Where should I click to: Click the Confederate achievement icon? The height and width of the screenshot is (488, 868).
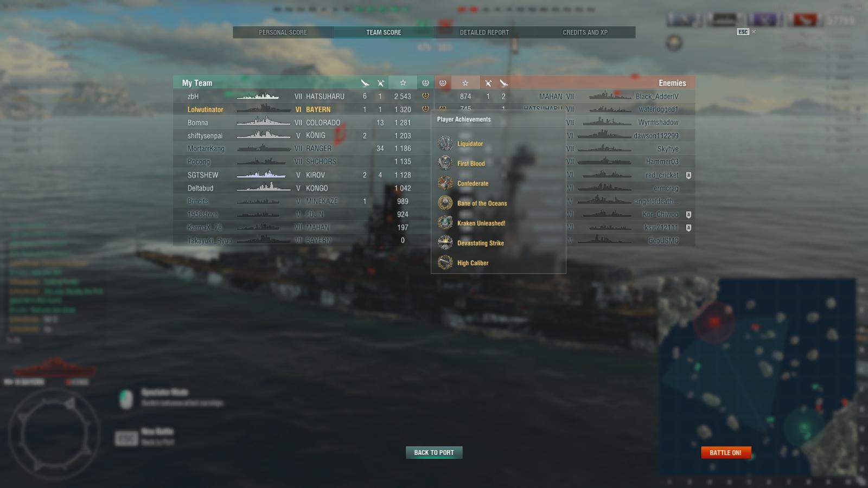[x=445, y=183]
